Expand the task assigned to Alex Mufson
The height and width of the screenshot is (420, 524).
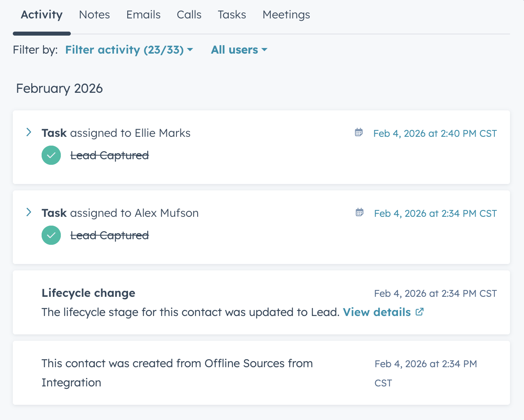click(x=29, y=212)
